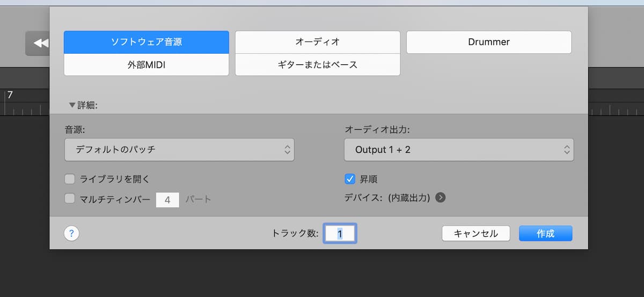Uncheck the 昇順 checkbox
The height and width of the screenshot is (297, 644).
pos(350,179)
